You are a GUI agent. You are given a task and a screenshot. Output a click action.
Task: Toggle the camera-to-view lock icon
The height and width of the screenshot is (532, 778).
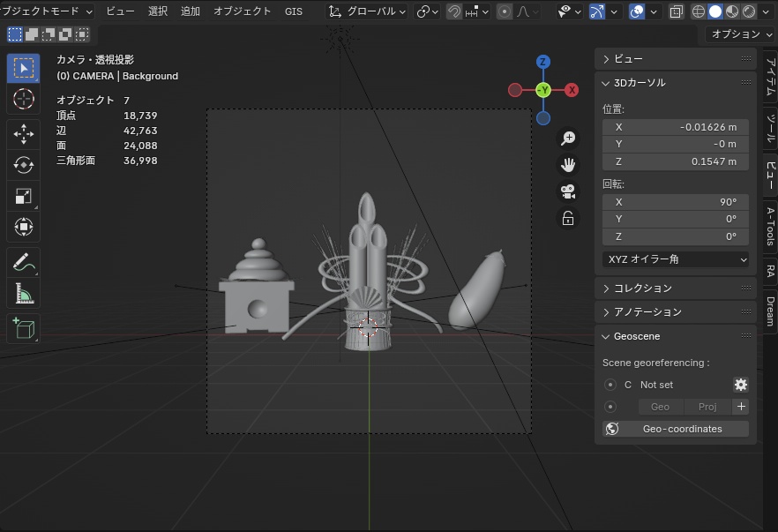(568, 218)
